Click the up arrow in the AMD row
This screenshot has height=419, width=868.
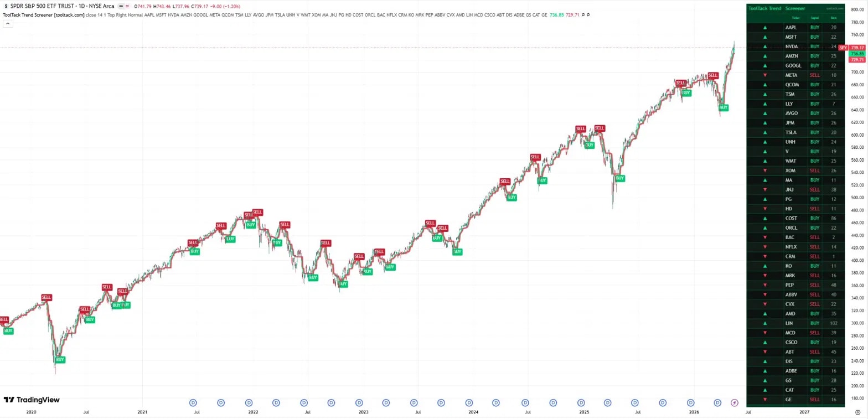pyautogui.click(x=765, y=314)
